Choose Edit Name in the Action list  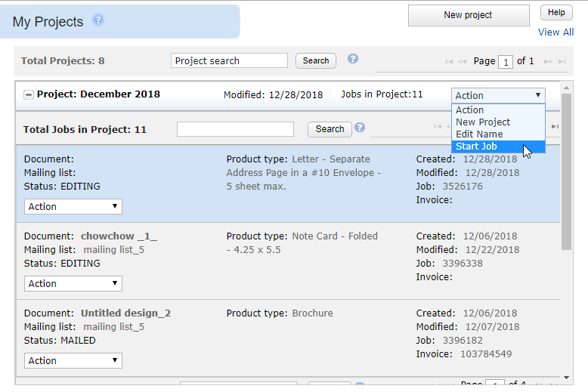click(479, 134)
